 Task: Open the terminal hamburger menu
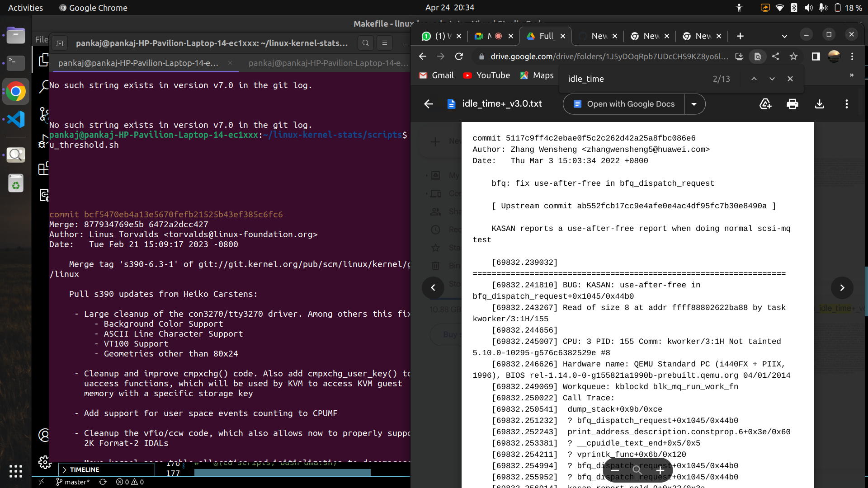point(385,43)
